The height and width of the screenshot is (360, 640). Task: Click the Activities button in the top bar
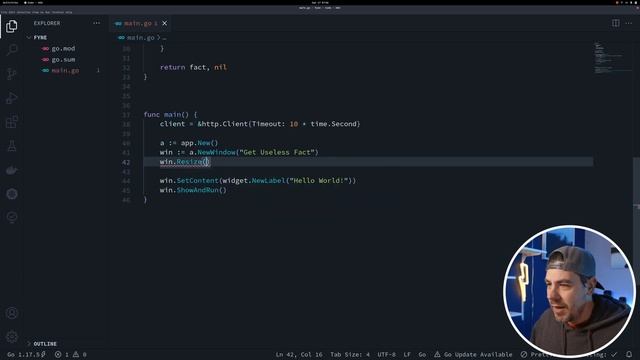click(10, 2)
